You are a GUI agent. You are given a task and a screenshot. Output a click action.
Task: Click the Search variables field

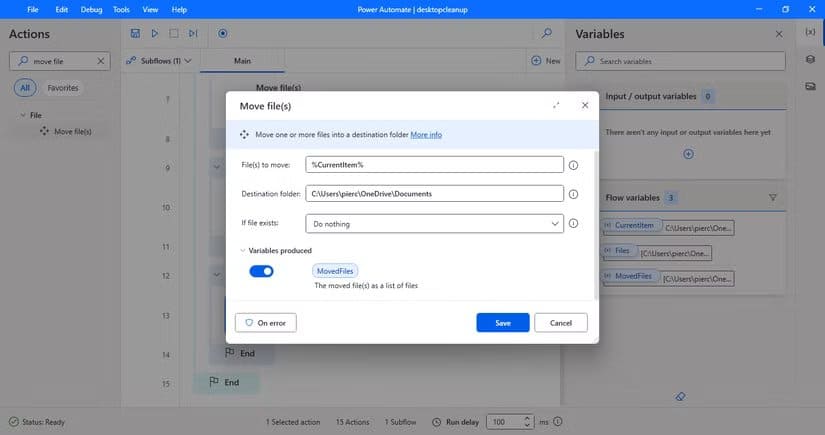(x=680, y=61)
